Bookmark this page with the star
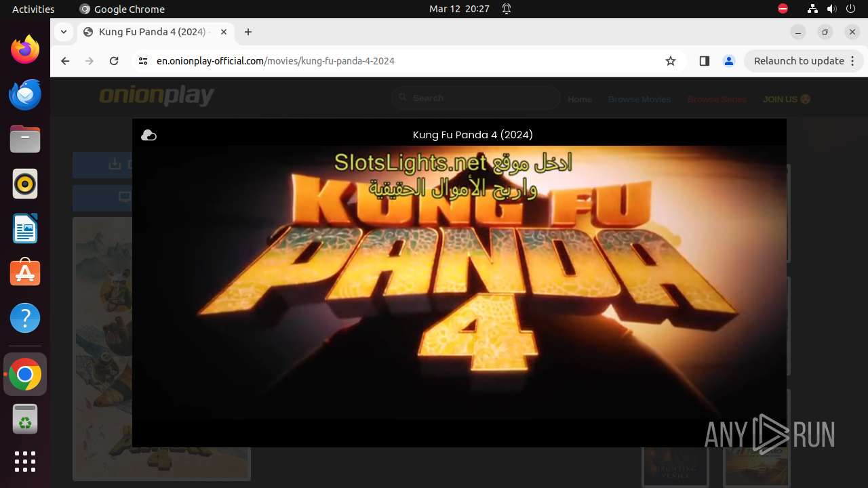Viewport: 868px width, 488px height. [x=671, y=61]
